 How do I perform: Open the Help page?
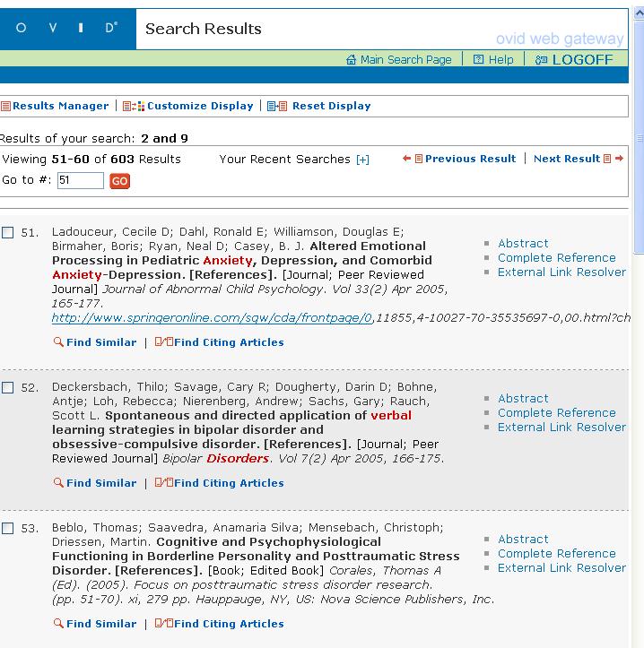pyautogui.click(x=500, y=60)
